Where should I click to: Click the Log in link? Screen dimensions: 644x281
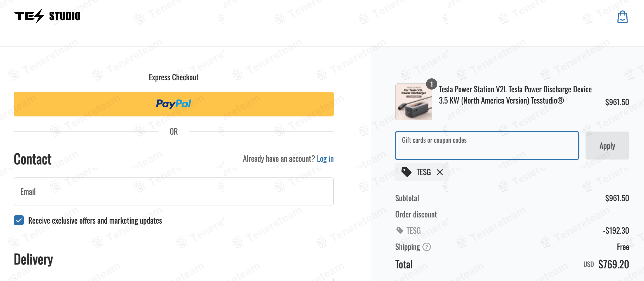(x=325, y=159)
